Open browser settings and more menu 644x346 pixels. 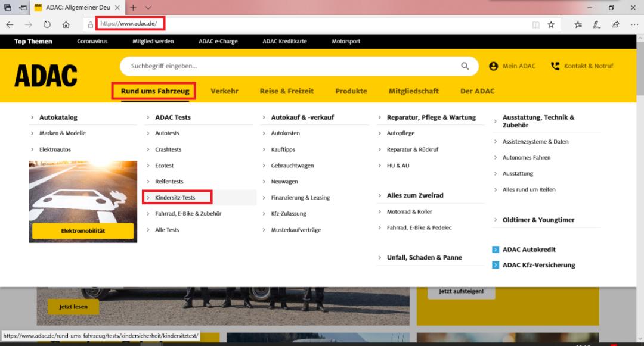pyautogui.click(x=634, y=24)
